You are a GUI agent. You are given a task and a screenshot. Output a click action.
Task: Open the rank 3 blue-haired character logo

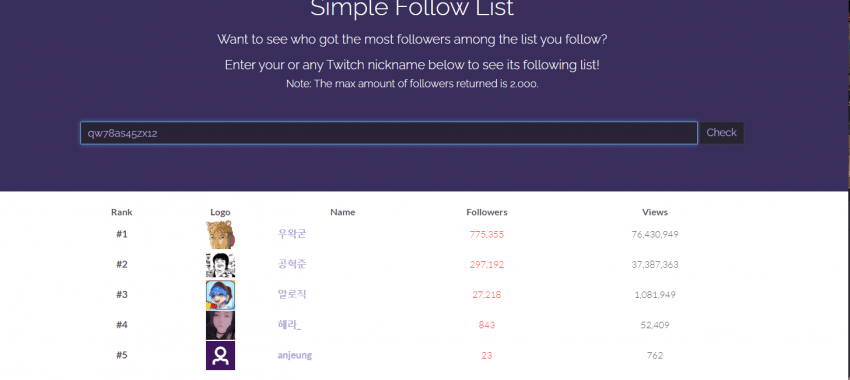(x=220, y=295)
